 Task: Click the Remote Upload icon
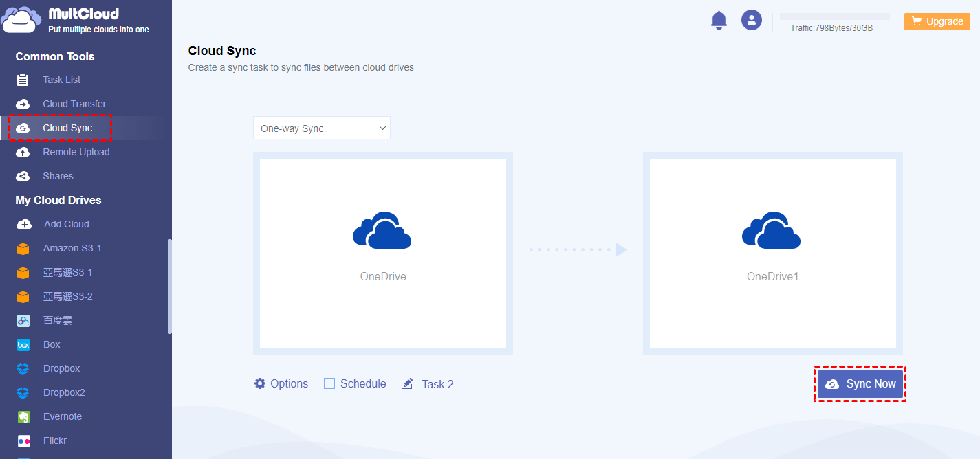coord(23,152)
